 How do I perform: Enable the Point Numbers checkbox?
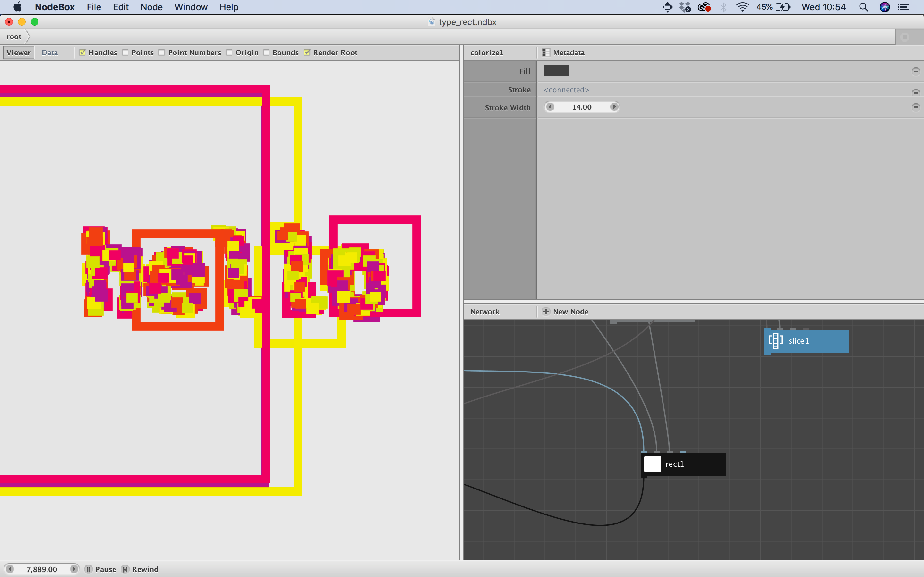[162, 53]
